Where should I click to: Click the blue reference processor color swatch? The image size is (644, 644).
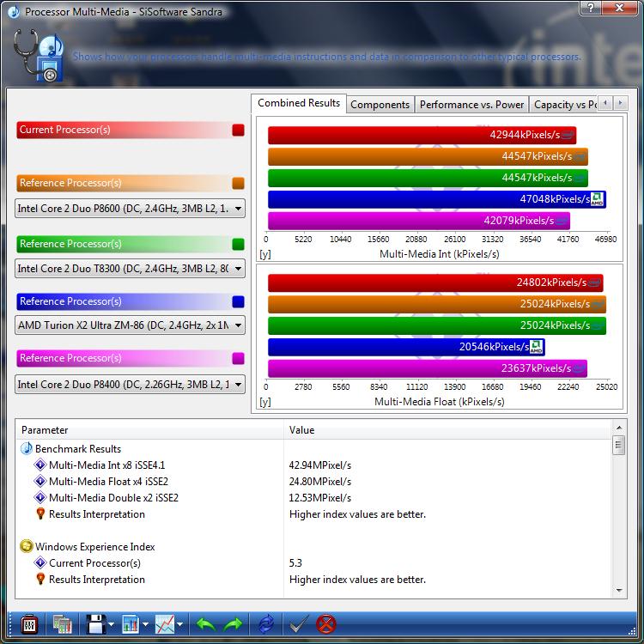238,301
